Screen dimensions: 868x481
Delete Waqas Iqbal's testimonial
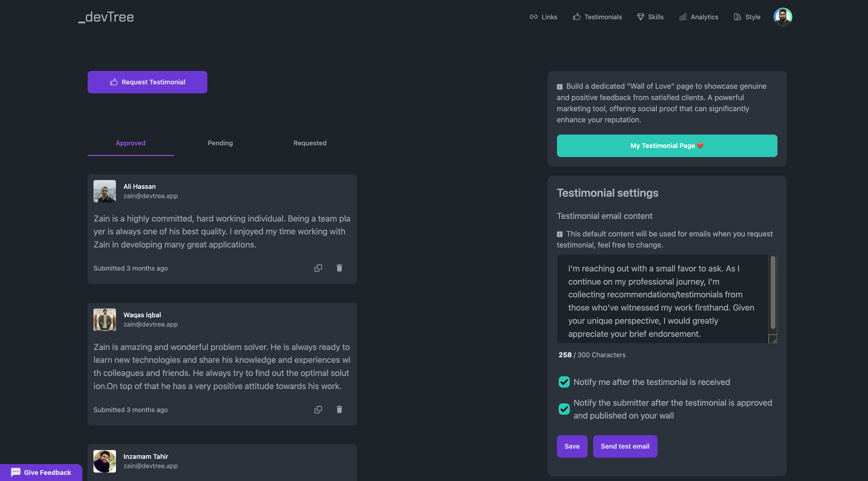pos(339,409)
